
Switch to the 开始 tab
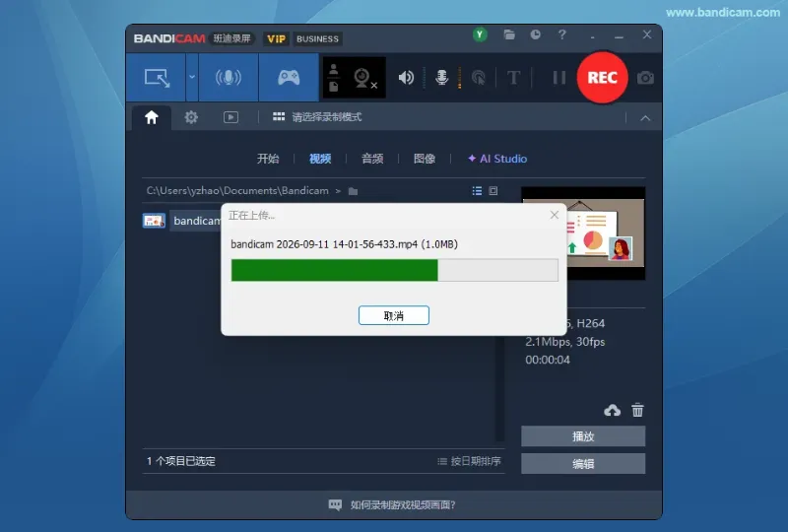(x=268, y=159)
